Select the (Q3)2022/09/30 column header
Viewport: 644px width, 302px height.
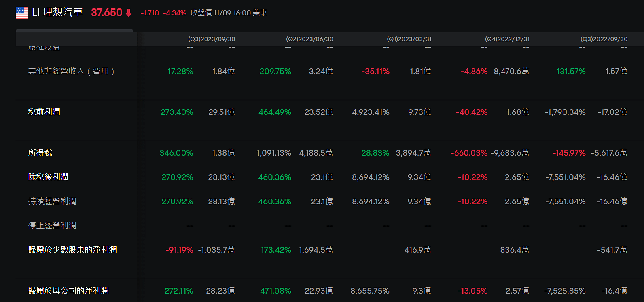coord(604,39)
